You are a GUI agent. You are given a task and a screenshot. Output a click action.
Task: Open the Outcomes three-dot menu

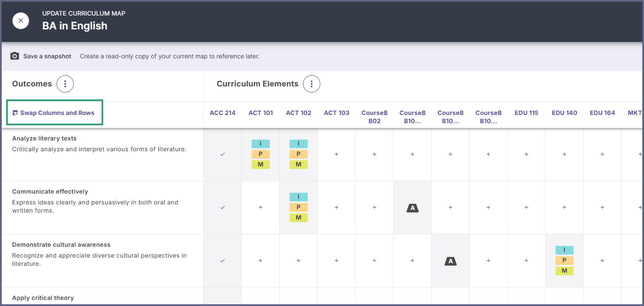coord(65,84)
